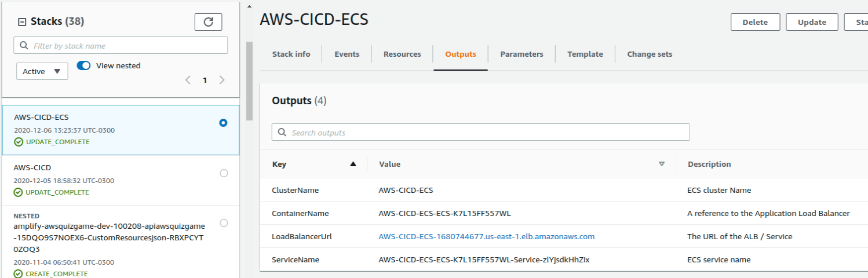
Task: Refresh the stacks list
Action: pyautogui.click(x=208, y=22)
